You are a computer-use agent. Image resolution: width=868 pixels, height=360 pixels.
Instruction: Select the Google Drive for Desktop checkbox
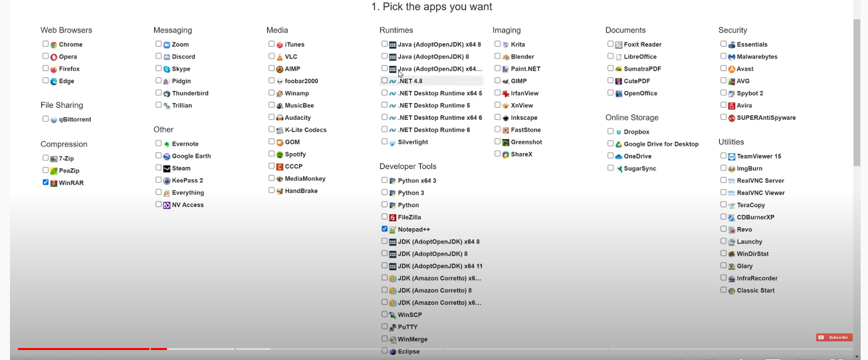tap(610, 144)
